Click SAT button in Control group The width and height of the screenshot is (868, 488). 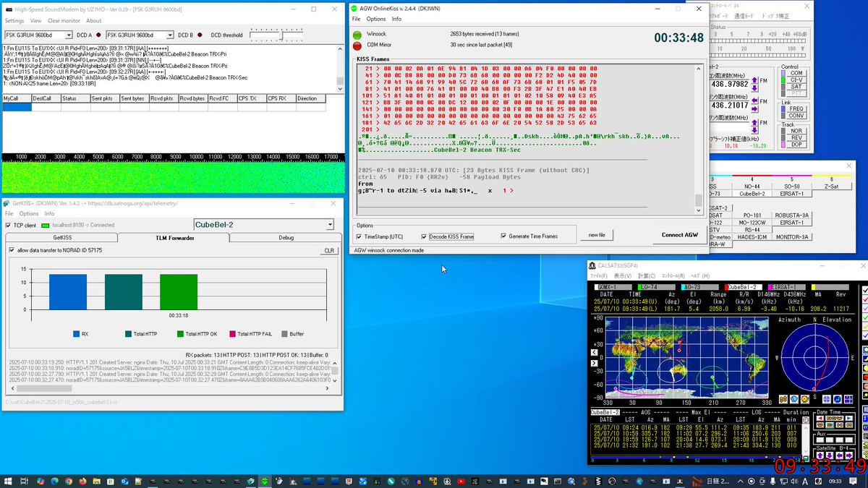click(796, 87)
